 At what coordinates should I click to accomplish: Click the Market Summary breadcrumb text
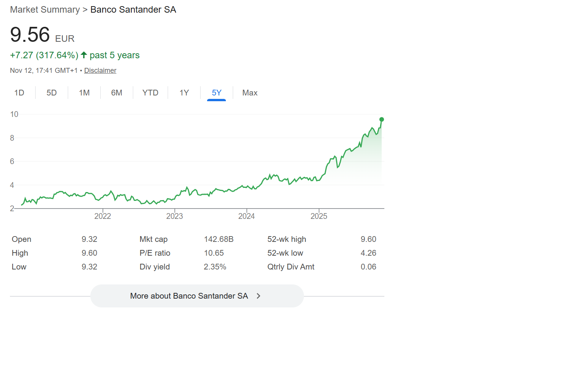(x=45, y=10)
